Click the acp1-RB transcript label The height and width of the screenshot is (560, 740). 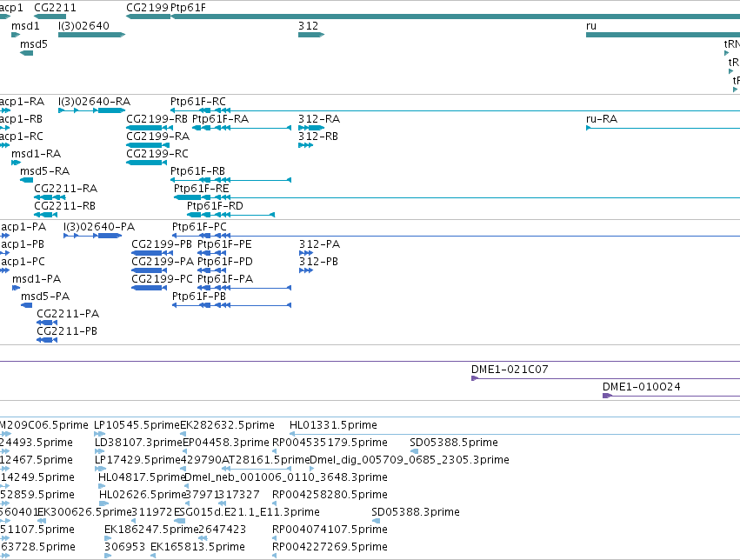click(x=21, y=119)
